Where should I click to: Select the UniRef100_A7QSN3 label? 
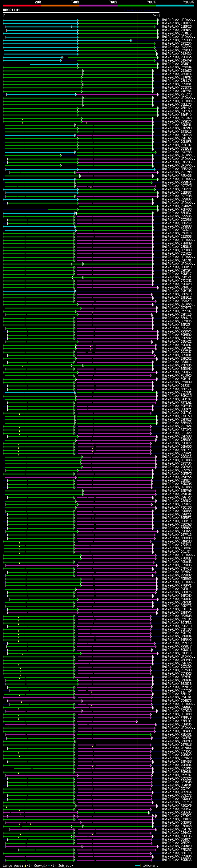pos(177,128)
